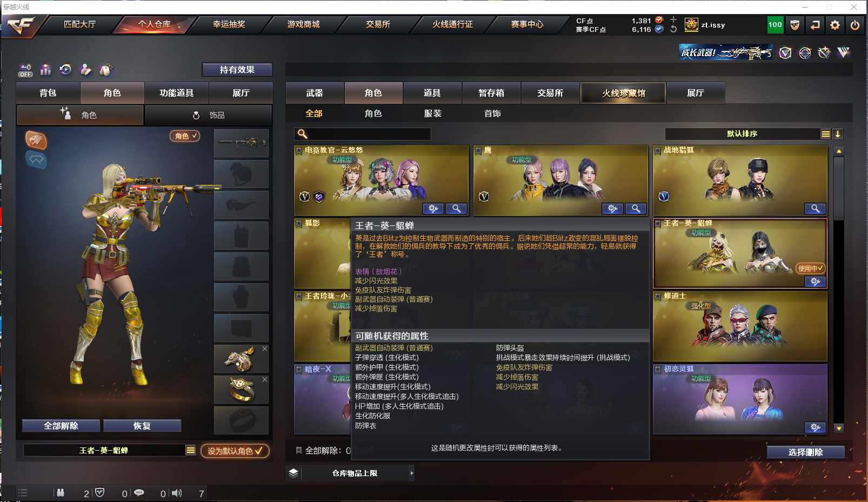Open the settings gear icon in top bar

click(835, 25)
